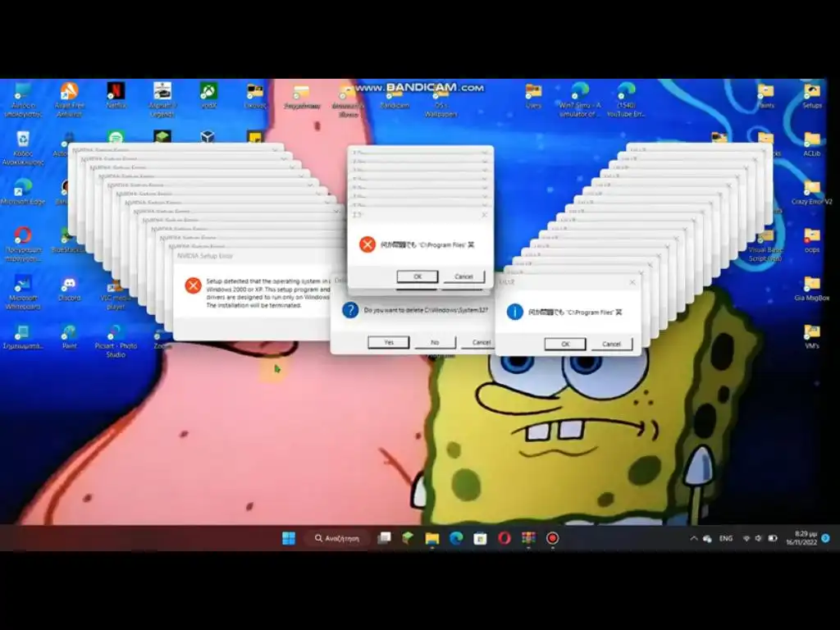Screen dimensions: 840x630
Task: Open the Win7 Simu Edge shortcut
Action: tap(580, 99)
